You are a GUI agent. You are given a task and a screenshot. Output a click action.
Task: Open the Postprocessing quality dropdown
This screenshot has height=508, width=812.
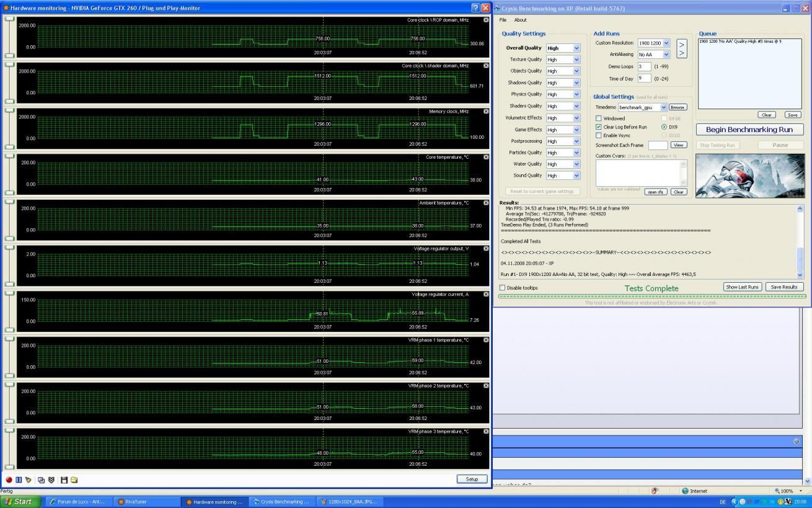pos(576,141)
